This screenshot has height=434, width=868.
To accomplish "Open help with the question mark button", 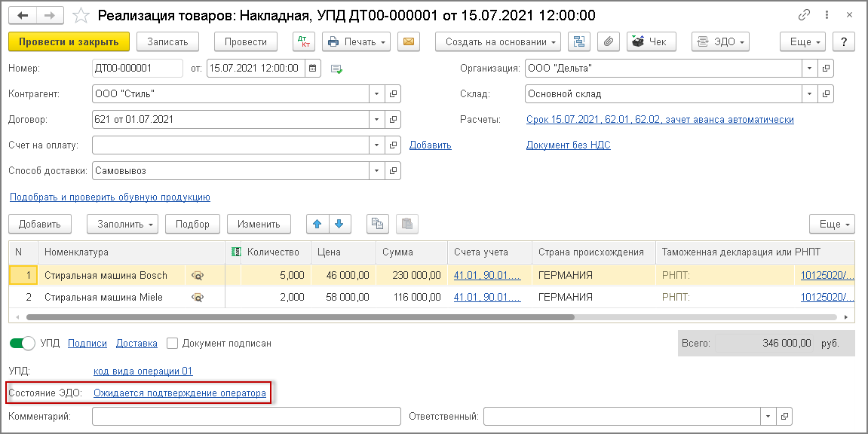I will pyautogui.click(x=844, y=41).
